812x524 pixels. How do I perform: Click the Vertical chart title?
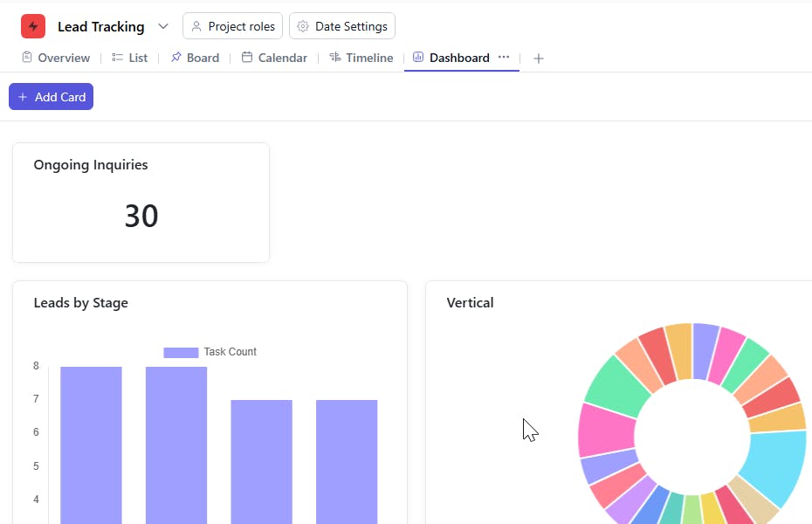471,303
